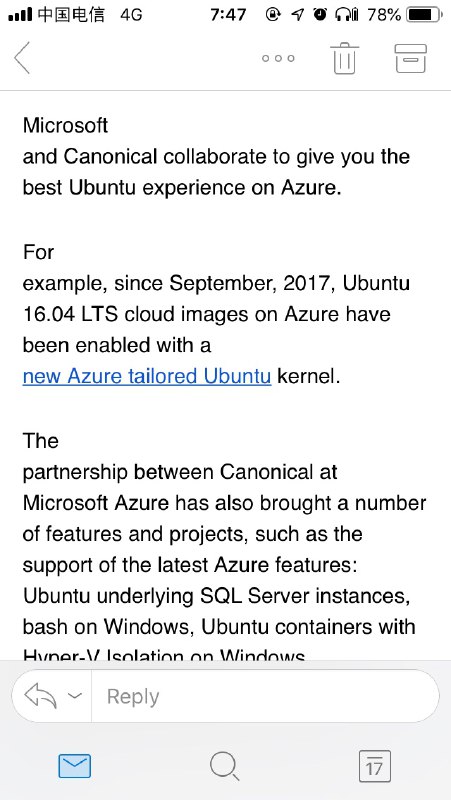451x800 pixels.
Task: Tap the battery icon in status bar
Action: [424, 15]
